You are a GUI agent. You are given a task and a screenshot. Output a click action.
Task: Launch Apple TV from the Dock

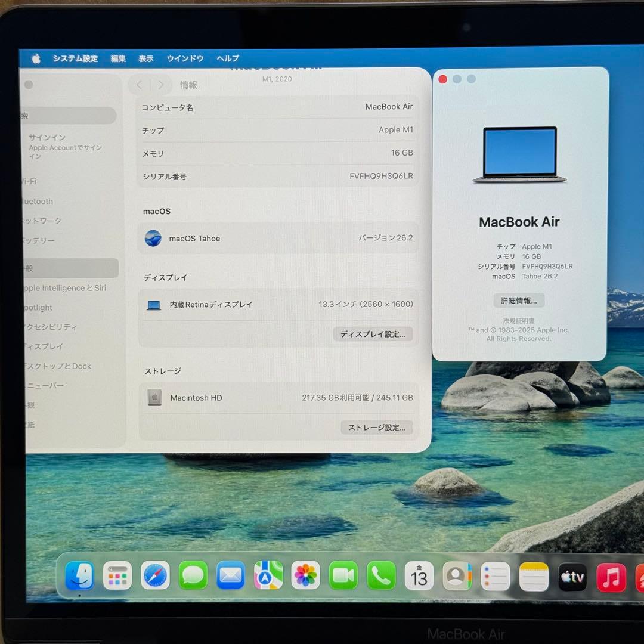(572, 577)
